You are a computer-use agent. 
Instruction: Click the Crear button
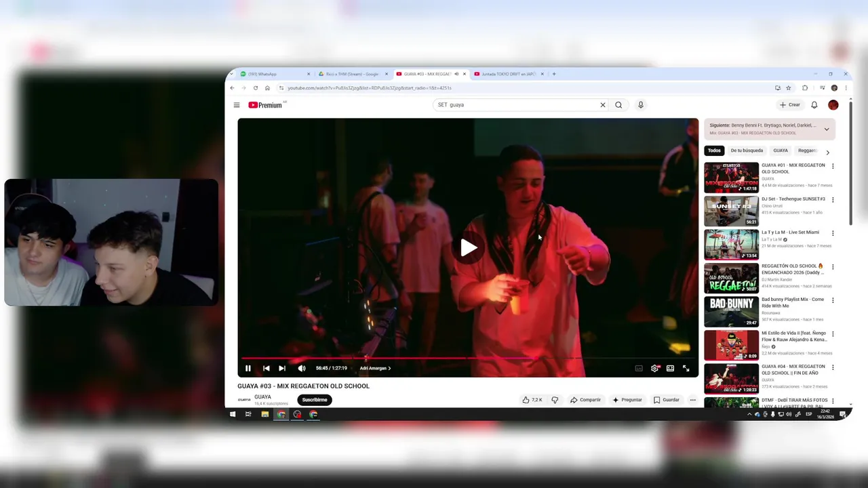pyautogui.click(x=790, y=105)
